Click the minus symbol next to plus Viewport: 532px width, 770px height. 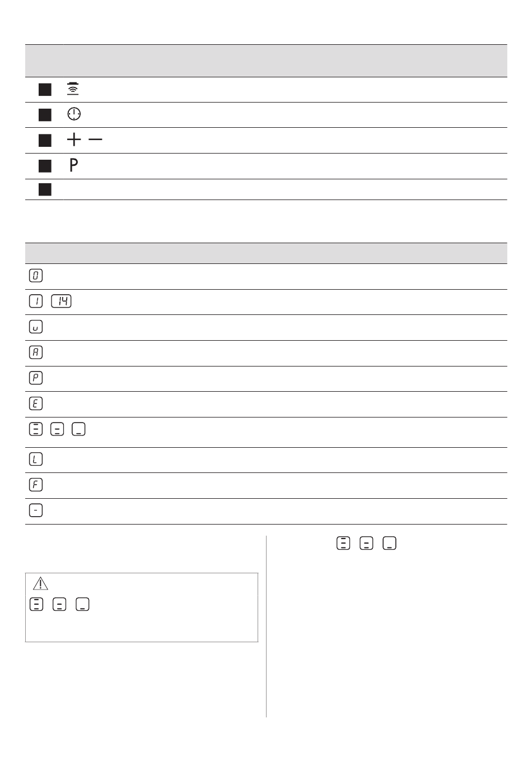coord(95,140)
